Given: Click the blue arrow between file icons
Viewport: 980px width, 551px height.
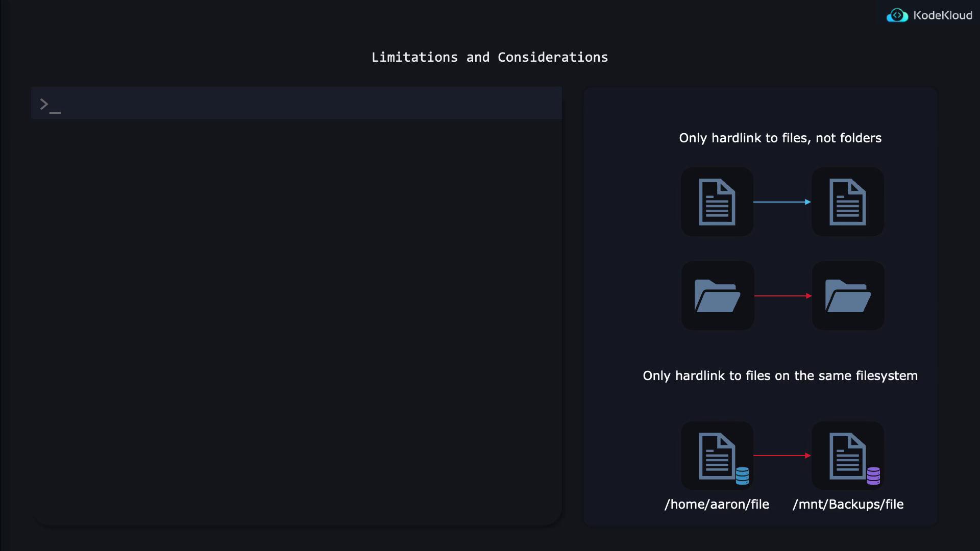Looking at the screenshot, I should coord(782,202).
